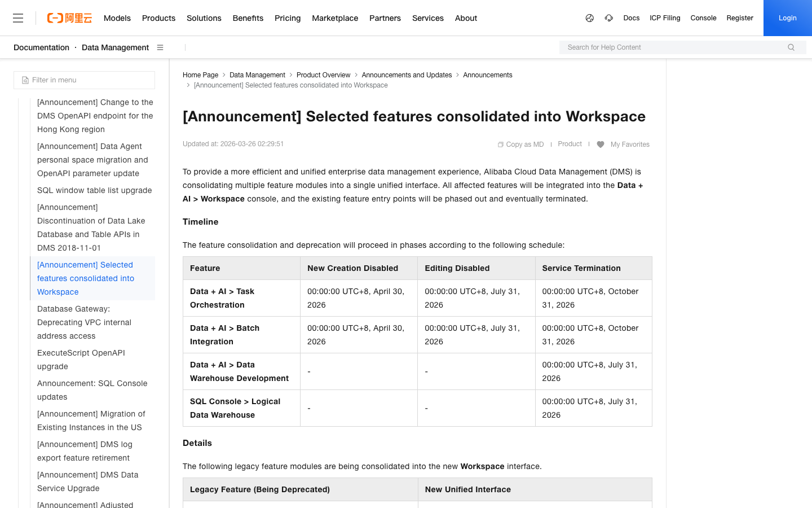Open Product Overview breadcrumb
This screenshot has width=812, height=508.
pos(323,75)
